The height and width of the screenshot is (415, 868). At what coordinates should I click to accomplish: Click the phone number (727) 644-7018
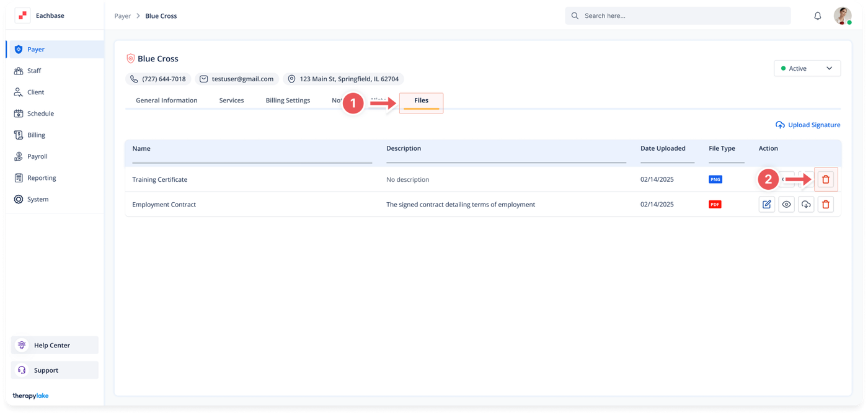tap(164, 79)
